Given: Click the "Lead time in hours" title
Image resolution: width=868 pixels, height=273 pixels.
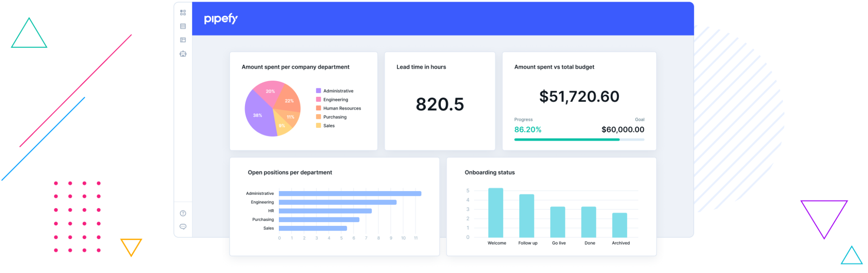Looking at the screenshot, I should (421, 67).
